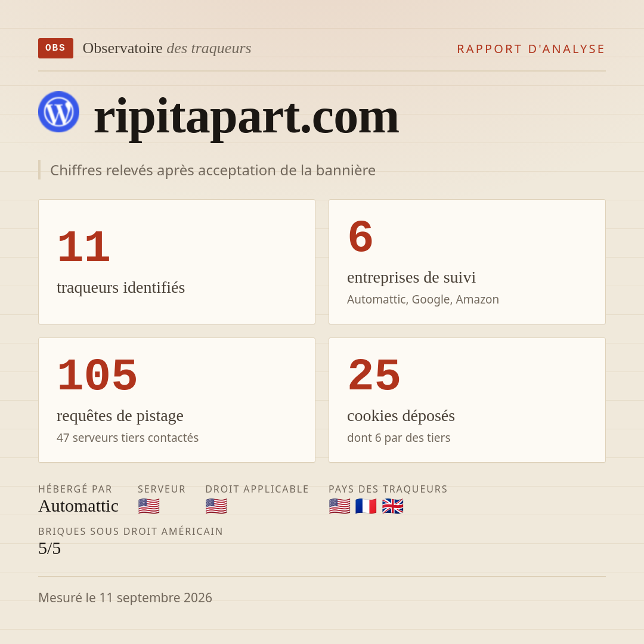Click the Pays des traqueurs label
Image resolution: width=644 pixels, height=644 pixels.
pyautogui.click(x=388, y=489)
